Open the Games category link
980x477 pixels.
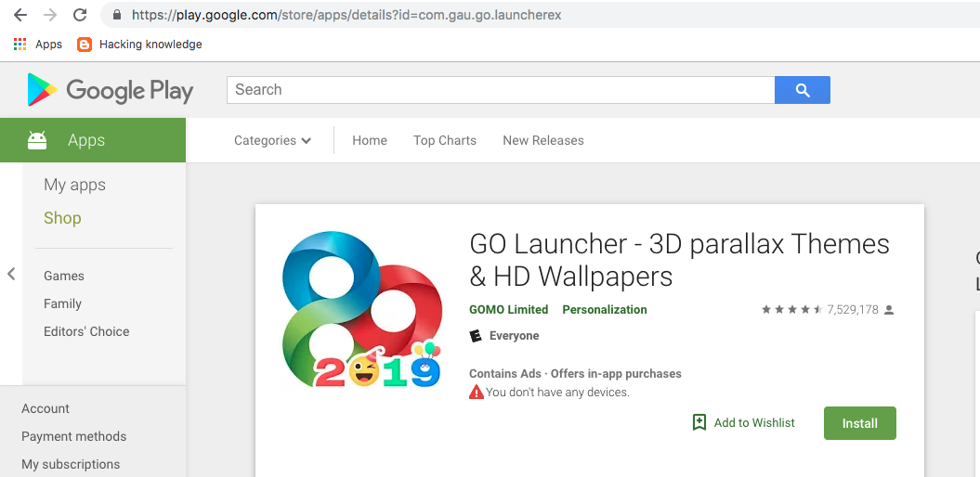coord(64,276)
